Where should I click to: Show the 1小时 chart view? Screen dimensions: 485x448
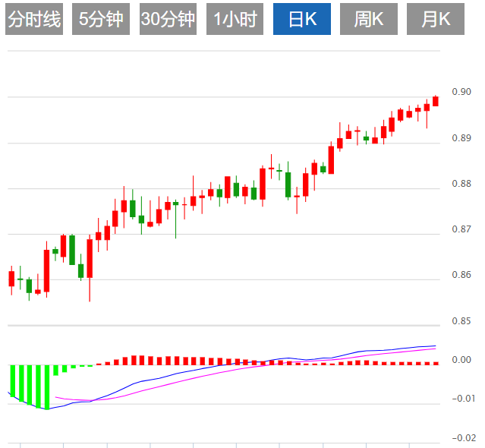point(235,20)
